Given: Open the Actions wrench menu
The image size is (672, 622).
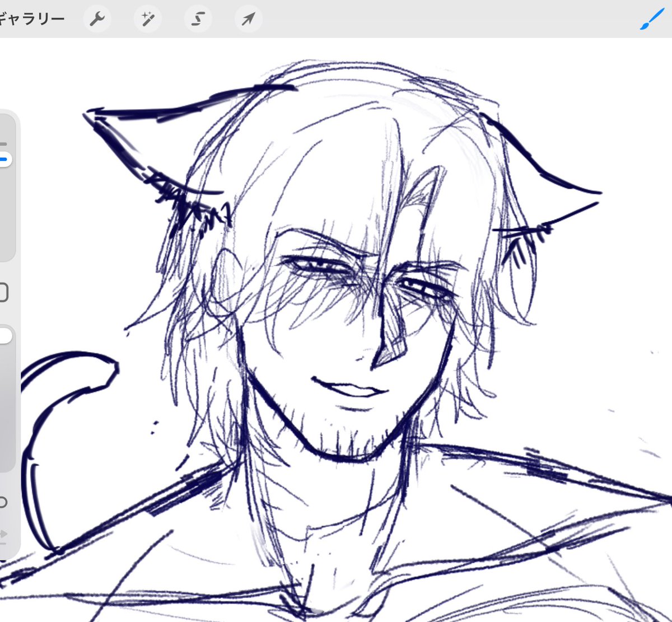Looking at the screenshot, I should click(97, 20).
